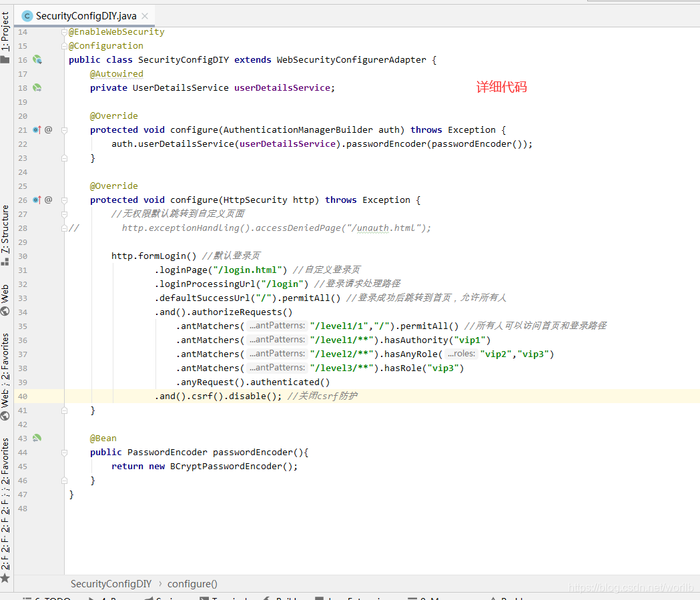The image size is (700, 600).
Task: Click the fold end marker on line 23
Action: click(64, 158)
